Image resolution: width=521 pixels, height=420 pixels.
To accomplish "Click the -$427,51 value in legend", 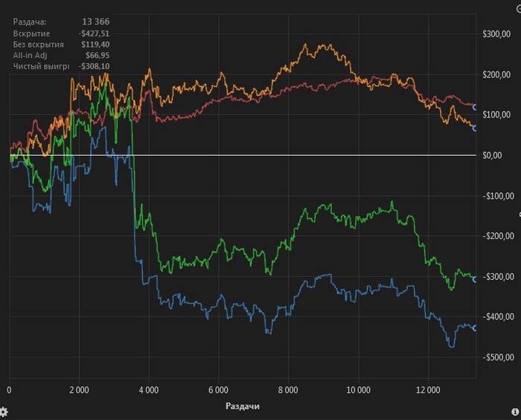I will point(94,34).
